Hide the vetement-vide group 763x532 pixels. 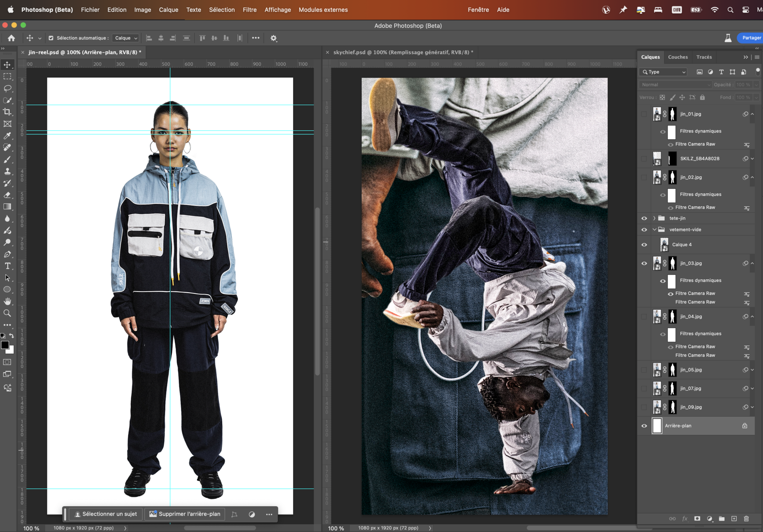[644, 230]
